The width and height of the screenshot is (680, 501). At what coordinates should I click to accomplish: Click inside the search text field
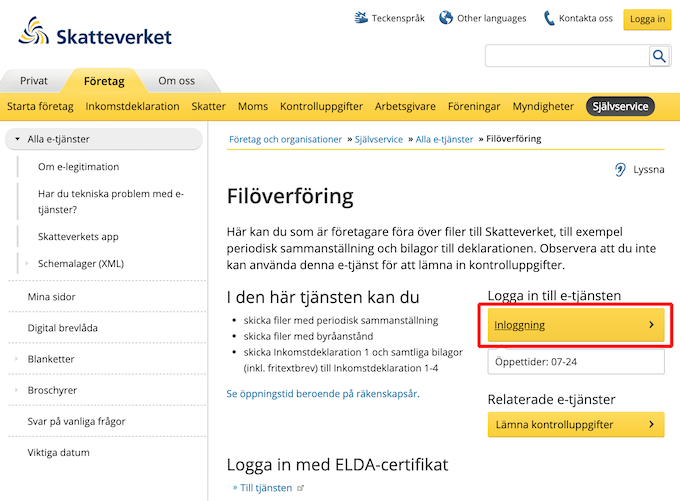[567, 56]
